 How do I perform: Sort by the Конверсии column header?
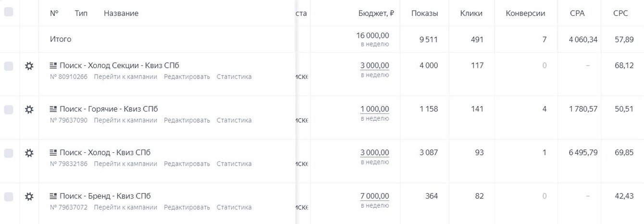pyautogui.click(x=525, y=13)
